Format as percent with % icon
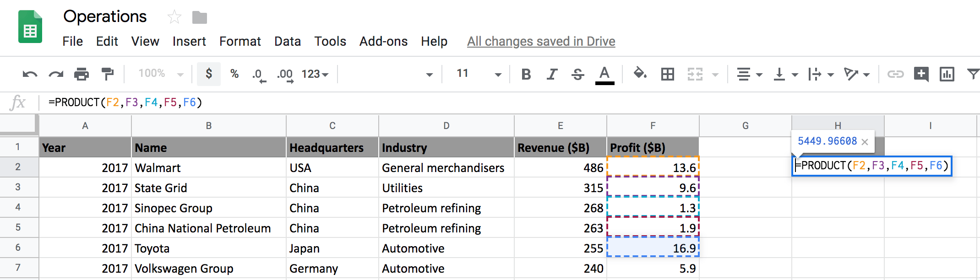Viewport: 980px width, 280px height. click(234, 74)
